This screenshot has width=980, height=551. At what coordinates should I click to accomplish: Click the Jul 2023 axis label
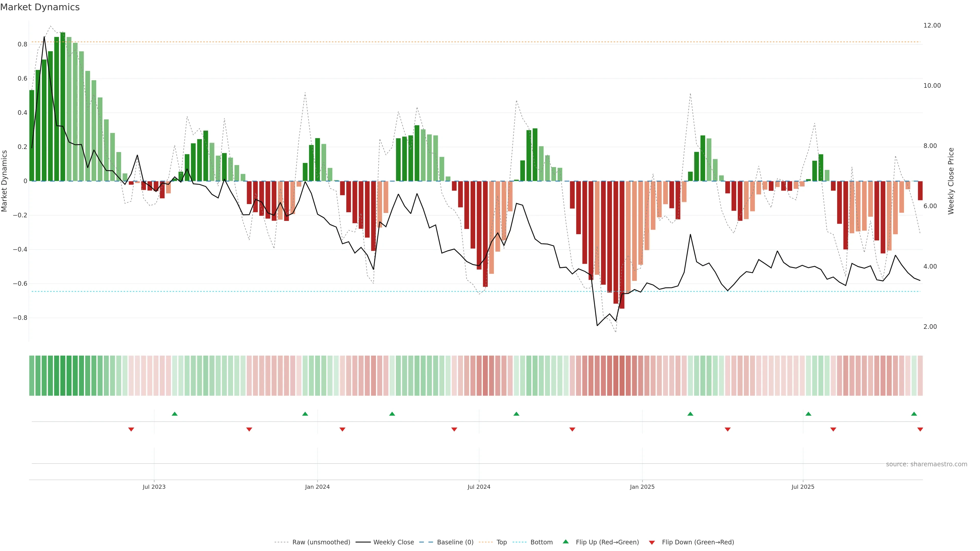tap(154, 487)
